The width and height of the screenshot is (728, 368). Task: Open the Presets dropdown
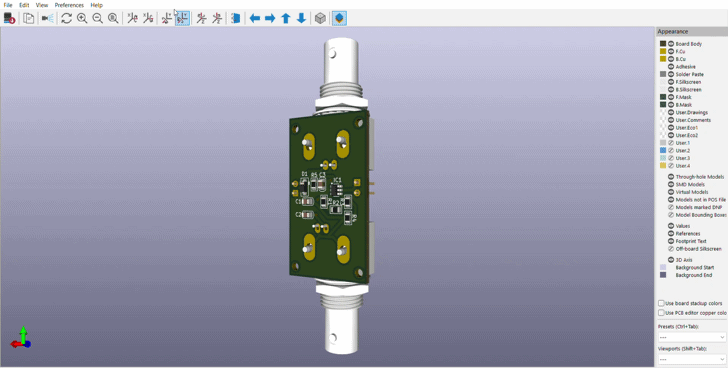pyautogui.click(x=692, y=337)
